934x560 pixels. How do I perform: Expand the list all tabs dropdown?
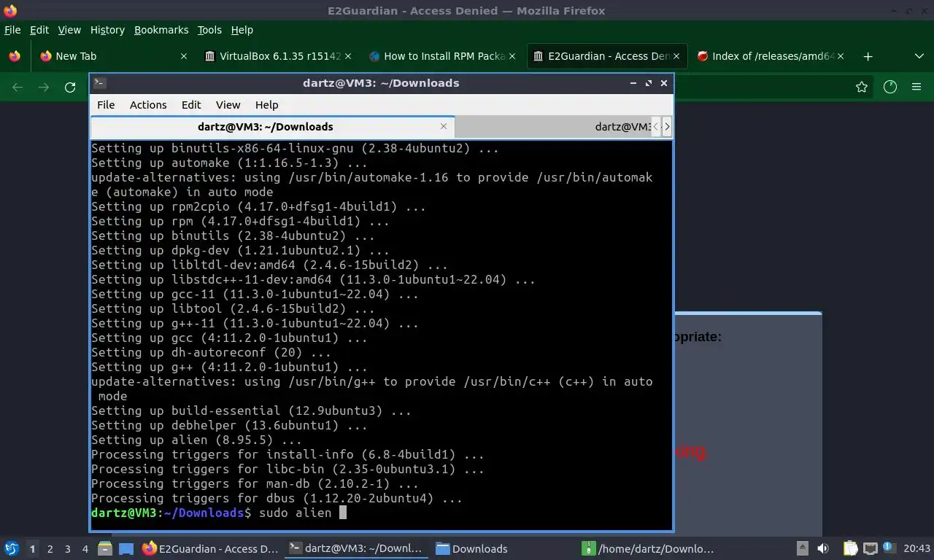coord(919,56)
